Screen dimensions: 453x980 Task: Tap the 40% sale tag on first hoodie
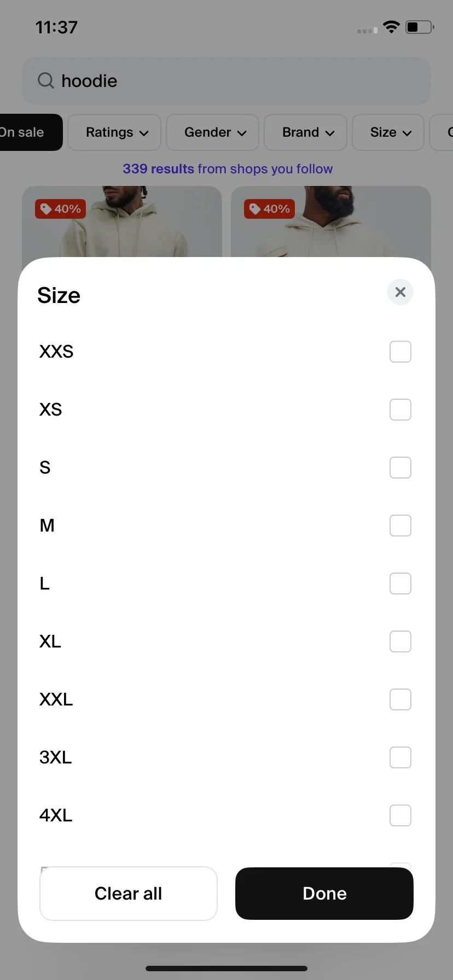61,209
